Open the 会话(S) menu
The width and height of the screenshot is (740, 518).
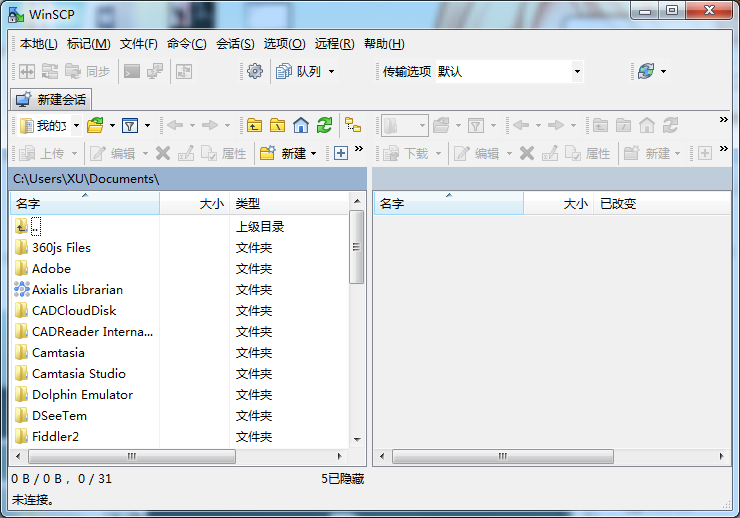(x=235, y=43)
